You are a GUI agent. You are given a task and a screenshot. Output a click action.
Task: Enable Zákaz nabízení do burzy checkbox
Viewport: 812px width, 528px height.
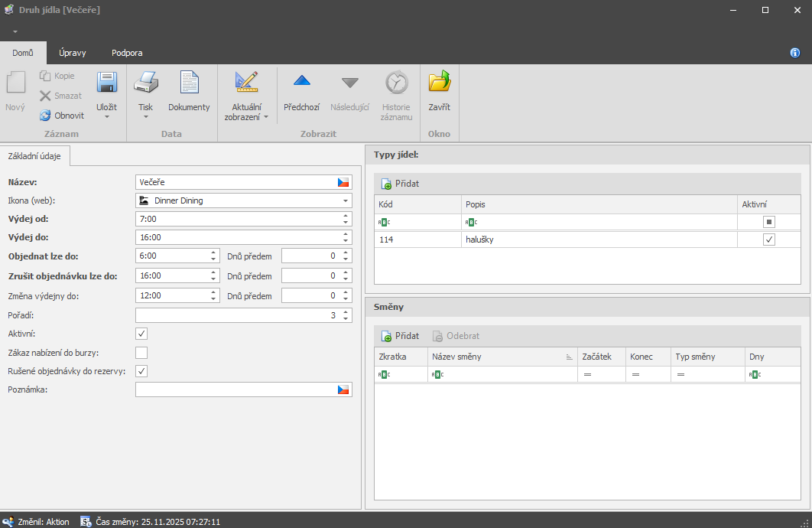141,353
